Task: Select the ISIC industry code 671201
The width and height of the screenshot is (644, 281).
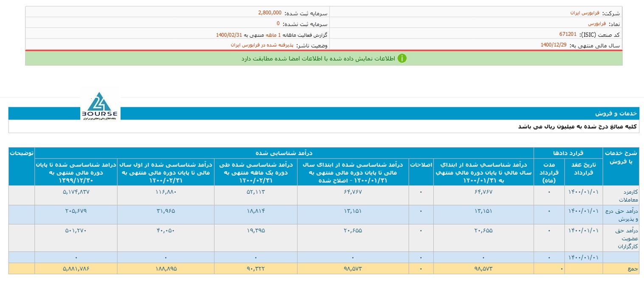Action: click(x=568, y=34)
